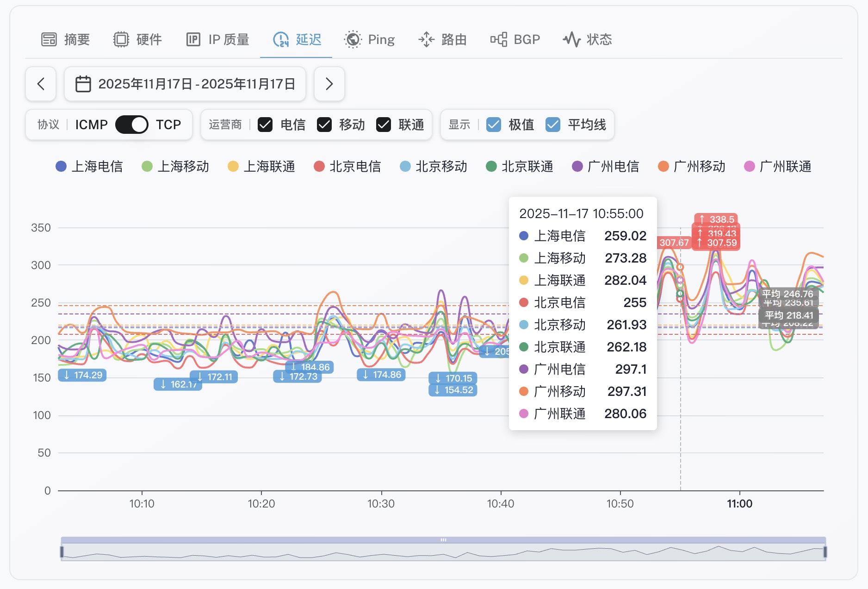Click the 状态 status pulse icon
The width and height of the screenshot is (868, 589).
[x=571, y=39]
